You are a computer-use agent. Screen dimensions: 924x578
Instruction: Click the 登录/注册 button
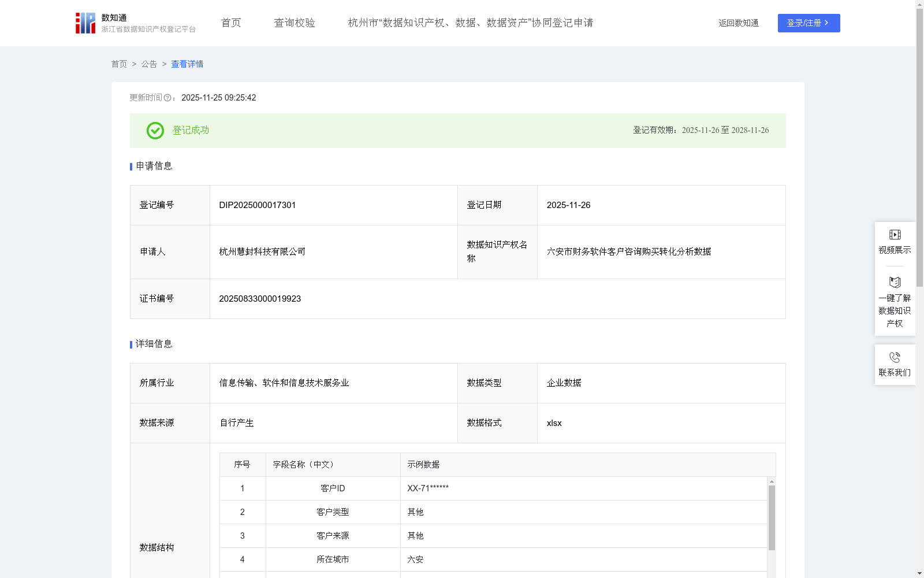click(x=808, y=23)
